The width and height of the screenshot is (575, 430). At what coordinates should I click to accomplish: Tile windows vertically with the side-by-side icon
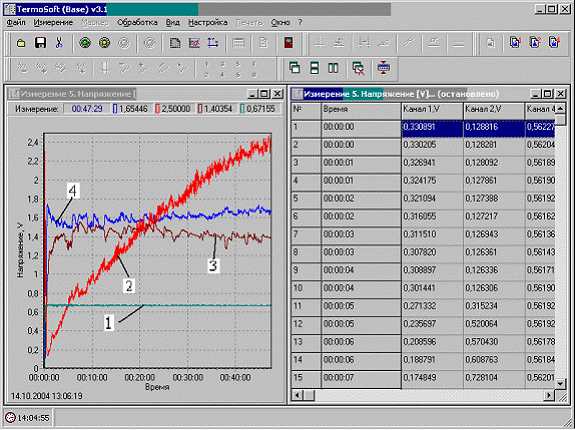333,68
